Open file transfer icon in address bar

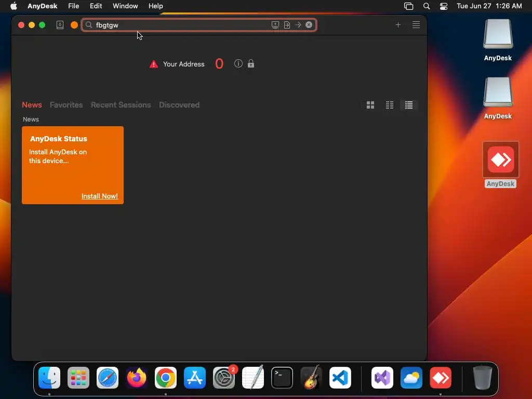(x=287, y=25)
